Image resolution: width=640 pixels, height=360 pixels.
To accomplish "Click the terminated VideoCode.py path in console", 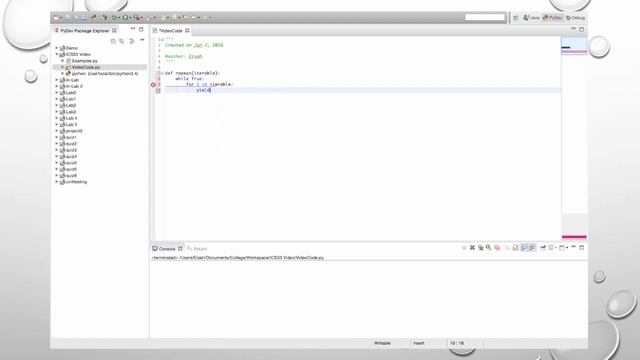I will click(238, 258).
